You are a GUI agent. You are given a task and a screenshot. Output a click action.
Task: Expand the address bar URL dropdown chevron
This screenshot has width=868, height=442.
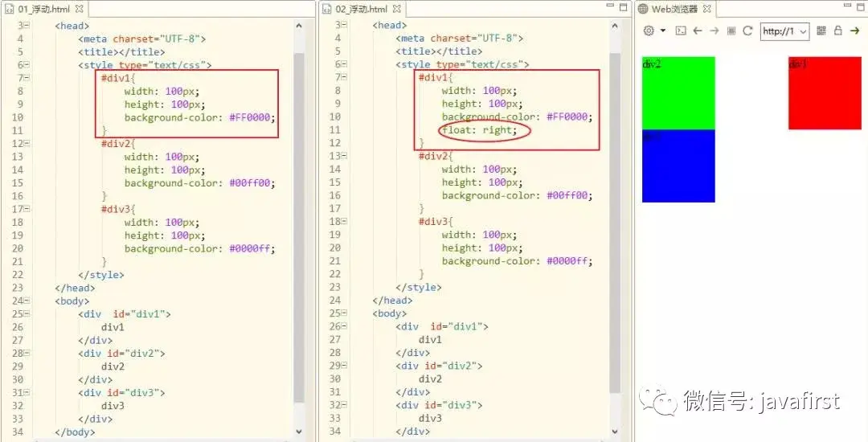[x=803, y=31]
